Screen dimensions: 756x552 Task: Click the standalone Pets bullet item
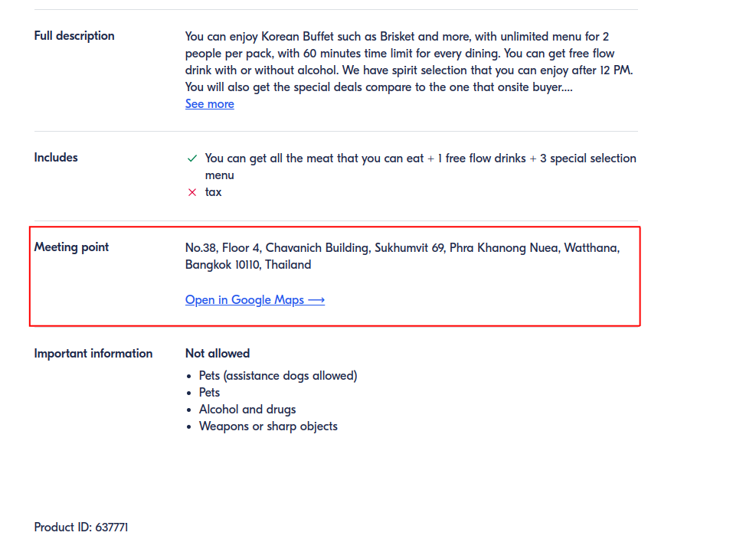209,393
